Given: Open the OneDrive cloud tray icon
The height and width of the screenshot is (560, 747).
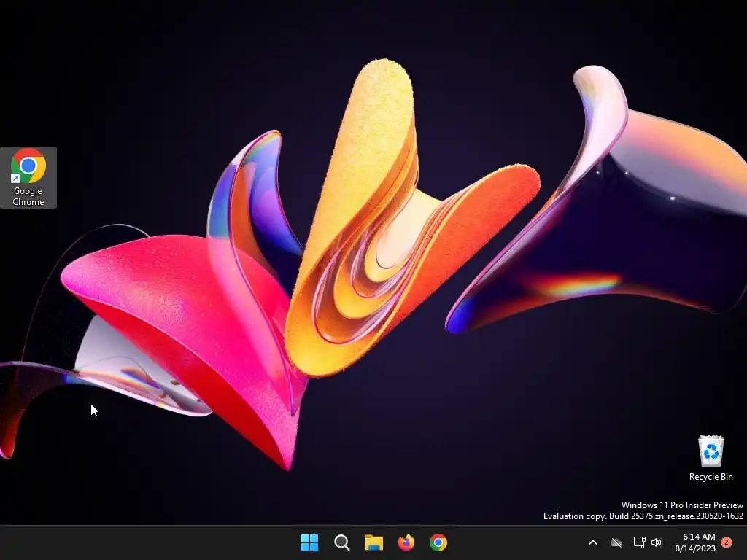Looking at the screenshot, I should tap(616, 542).
